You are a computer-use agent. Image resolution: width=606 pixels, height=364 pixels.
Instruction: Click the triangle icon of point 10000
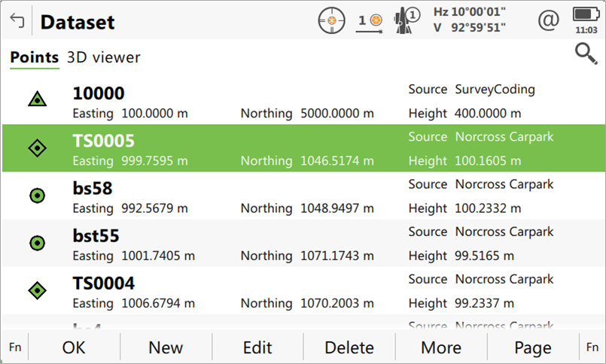tap(37, 100)
